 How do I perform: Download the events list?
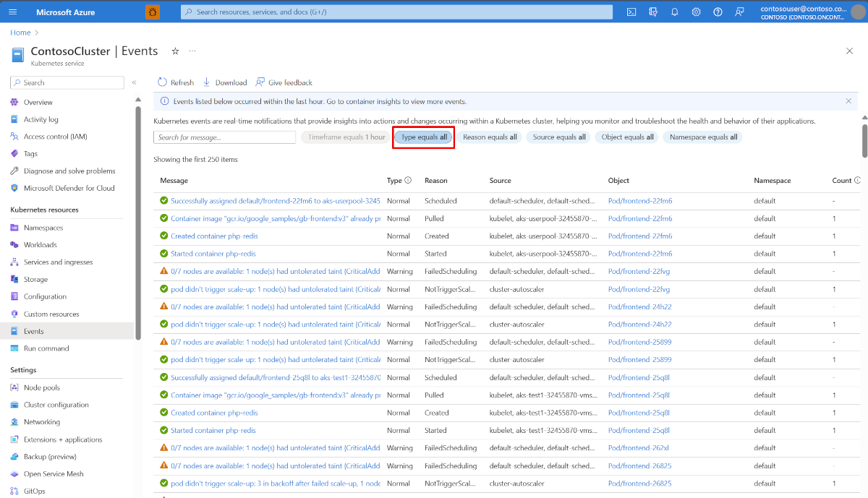click(225, 82)
